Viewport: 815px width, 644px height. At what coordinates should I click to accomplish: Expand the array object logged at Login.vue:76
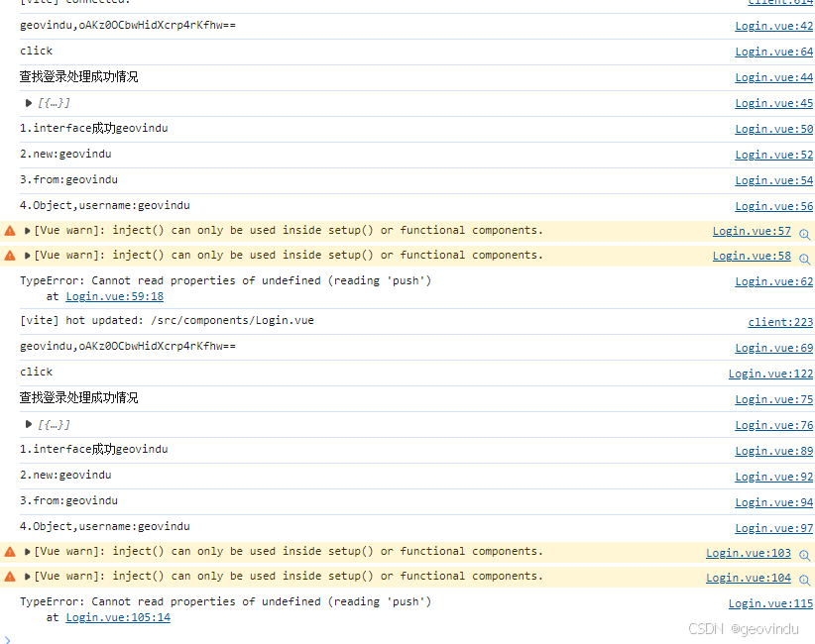[29, 424]
